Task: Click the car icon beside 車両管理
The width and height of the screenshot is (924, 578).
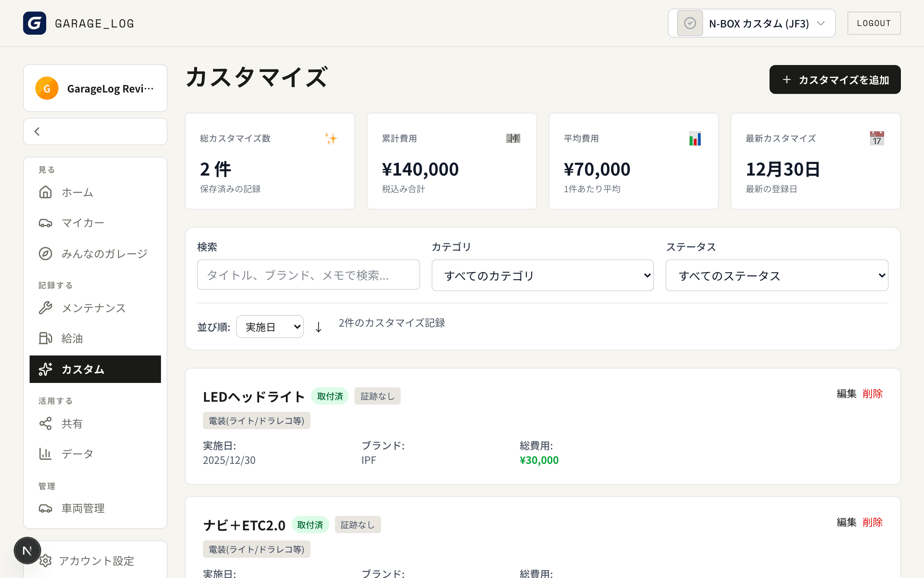Action: point(45,508)
